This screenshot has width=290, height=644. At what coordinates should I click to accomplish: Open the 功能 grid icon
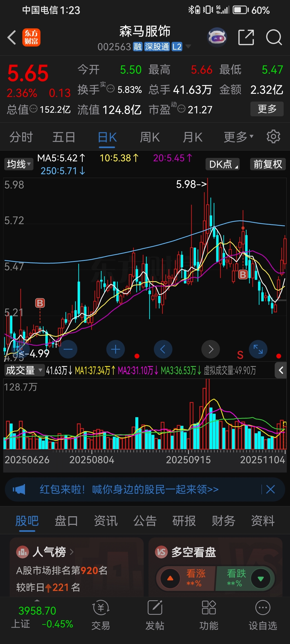[209, 608]
